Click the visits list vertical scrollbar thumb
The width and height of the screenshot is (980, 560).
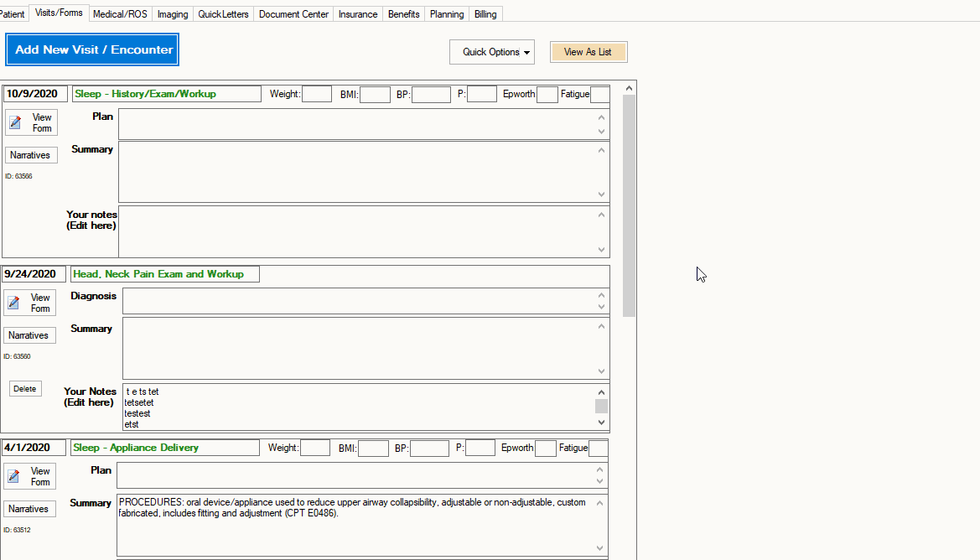point(629,206)
